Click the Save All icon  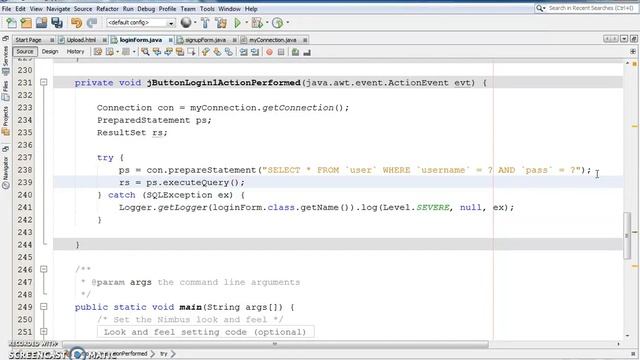click(x=57, y=23)
